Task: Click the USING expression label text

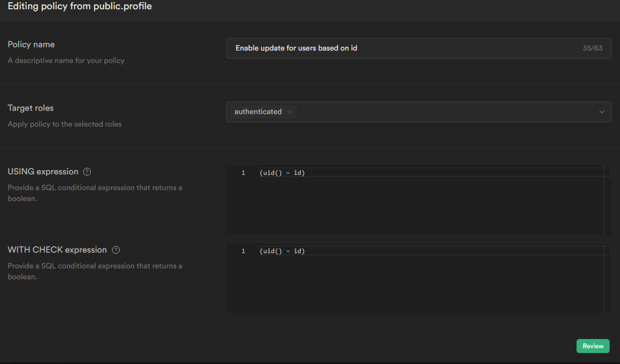Action: 43,172
